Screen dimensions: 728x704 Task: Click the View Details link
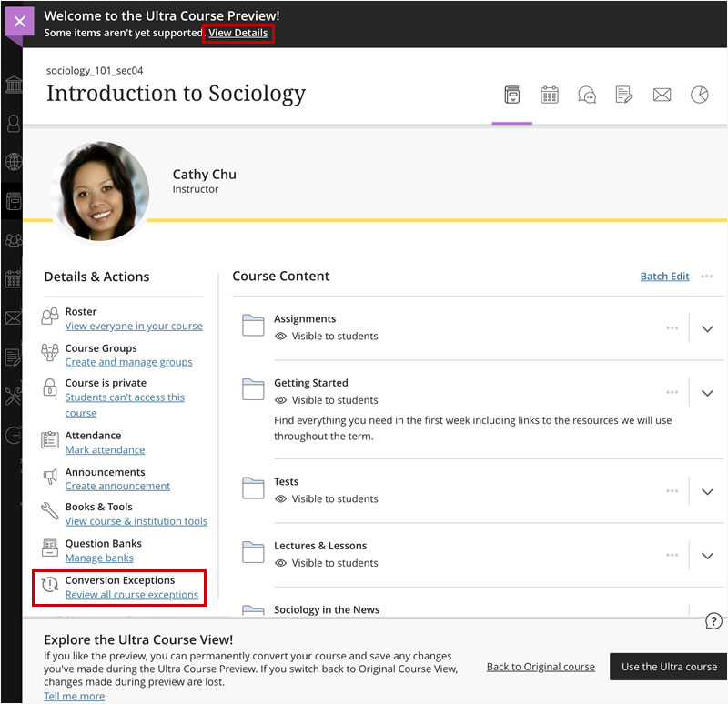[238, 34]
